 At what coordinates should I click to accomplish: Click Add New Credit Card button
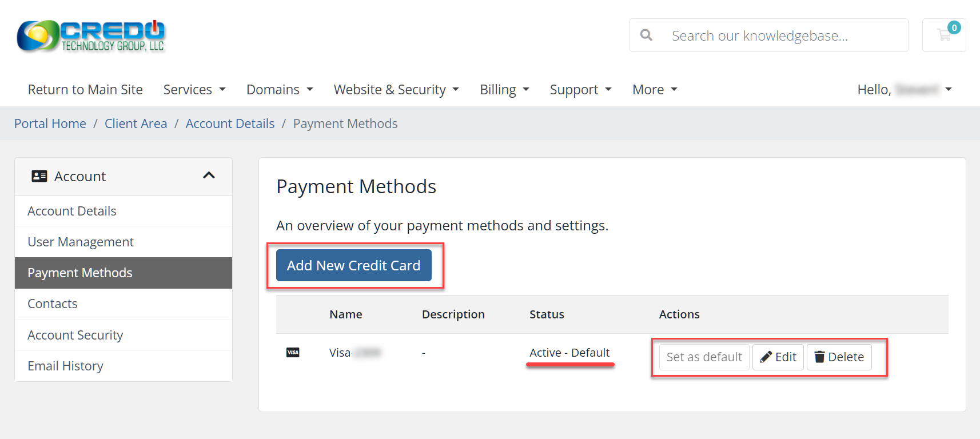point(353,265)
